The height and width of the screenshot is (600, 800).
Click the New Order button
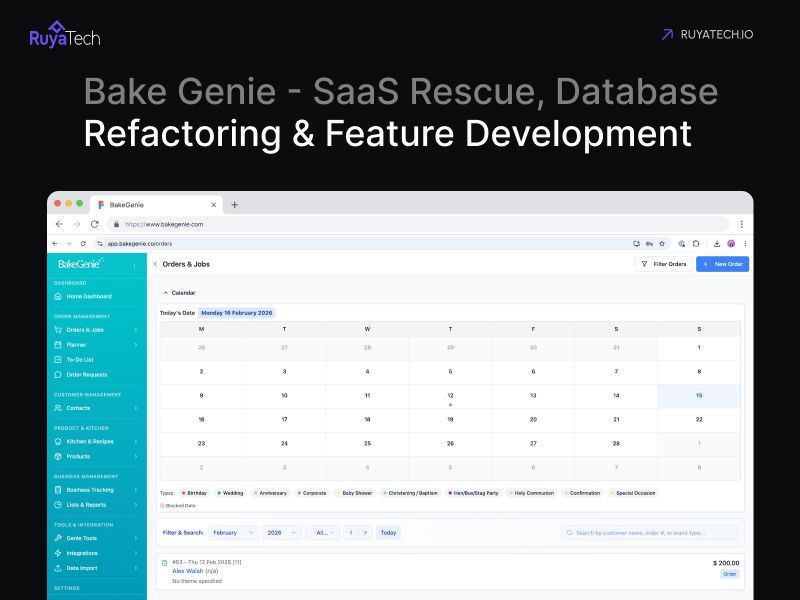point(722,263)
